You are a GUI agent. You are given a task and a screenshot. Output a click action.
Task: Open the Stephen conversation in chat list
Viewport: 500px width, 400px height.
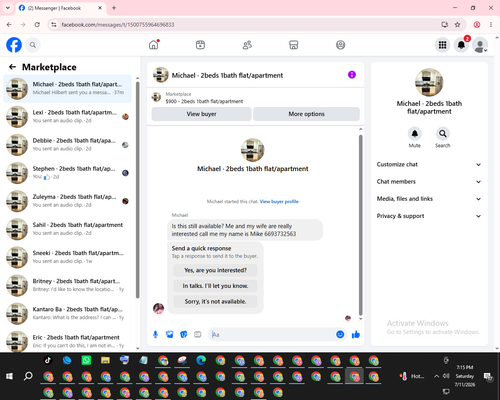click(67, 173)
